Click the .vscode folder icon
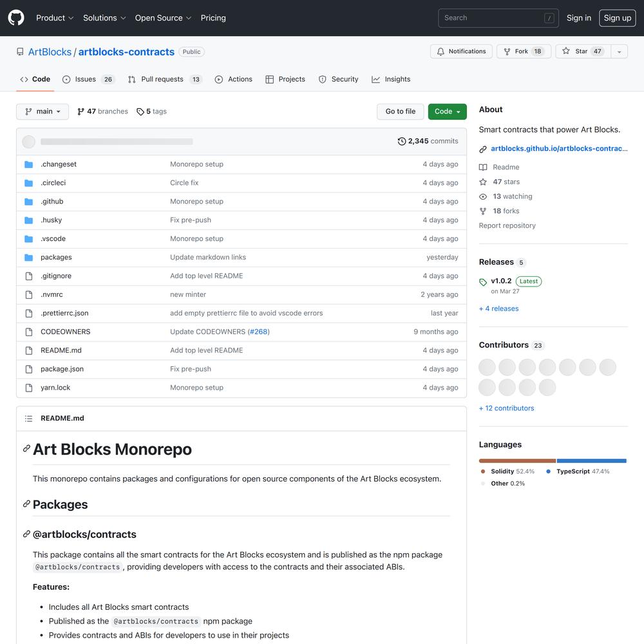644x644 pixels. [29, 239]
